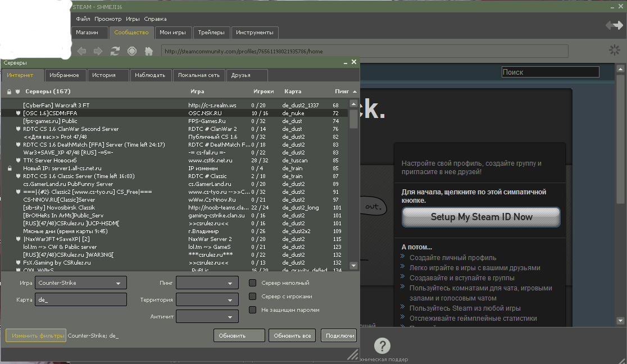
Task: Select the [CyberFan] Warcraft 3 FT server row
Action: coord(174,105)
